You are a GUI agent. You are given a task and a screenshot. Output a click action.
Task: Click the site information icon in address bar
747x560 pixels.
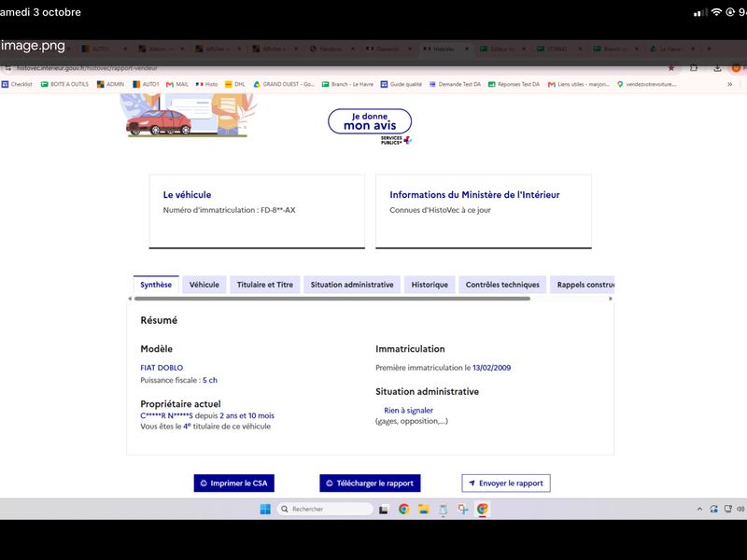(x=7, y=68)
